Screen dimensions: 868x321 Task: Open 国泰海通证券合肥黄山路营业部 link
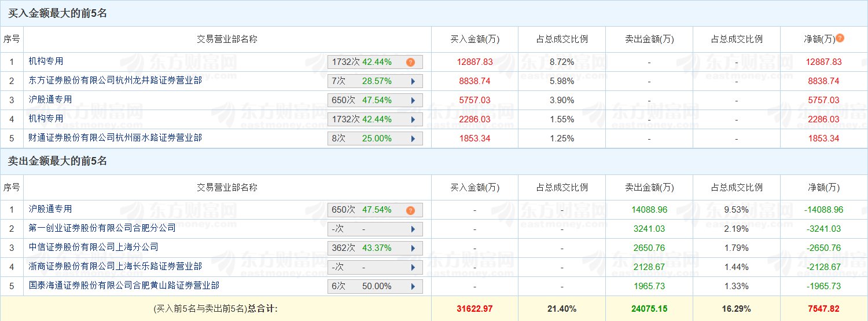coord(124,286)
